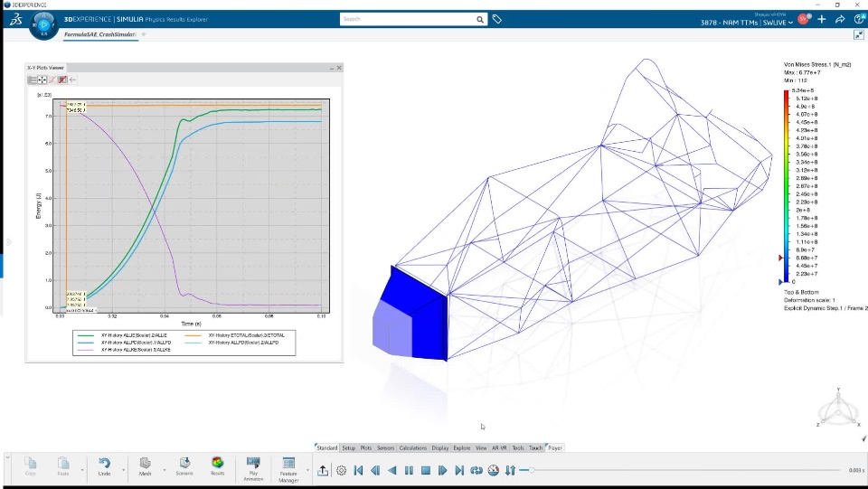Focus the Search input field

tap(408, 19)
